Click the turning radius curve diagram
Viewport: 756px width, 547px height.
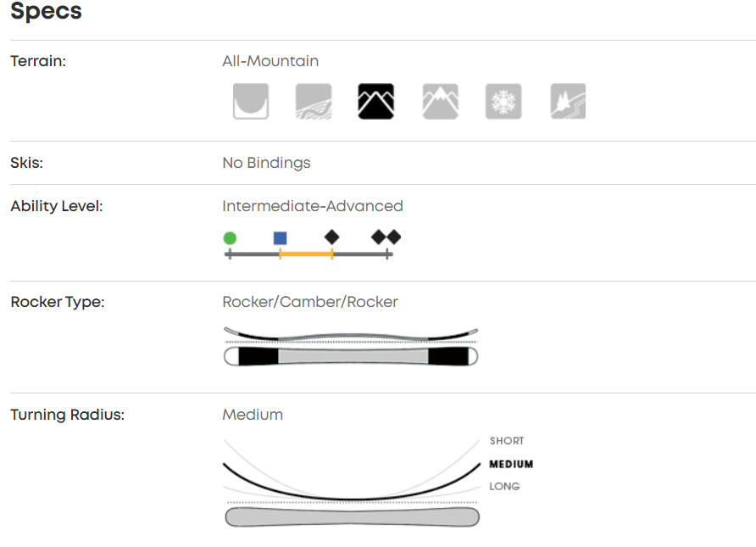click(x=351, y=479)
